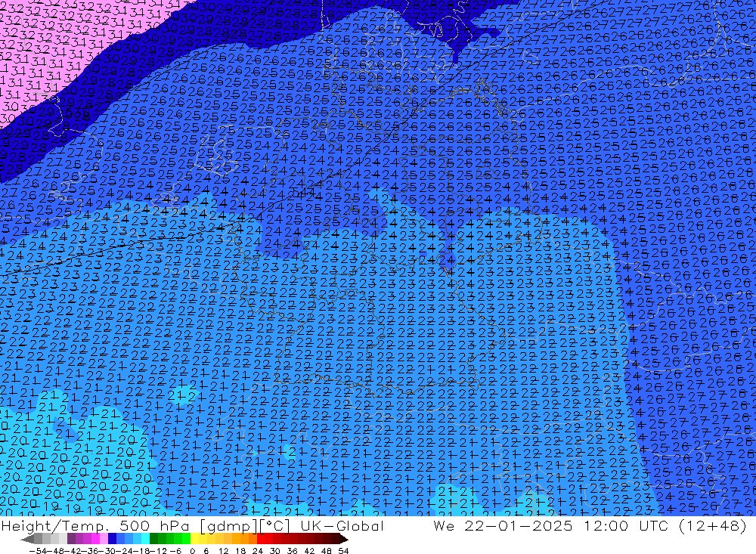Click the '54' maximum value legend label
The width and height of the screenshot is (756, 554).
[343, 551]
